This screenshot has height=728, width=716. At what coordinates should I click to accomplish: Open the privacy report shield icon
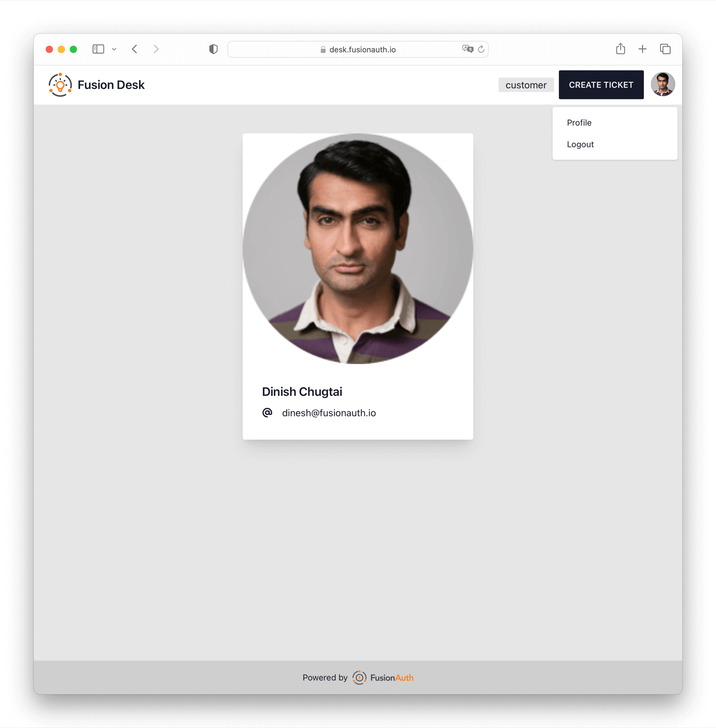[213, 49]
